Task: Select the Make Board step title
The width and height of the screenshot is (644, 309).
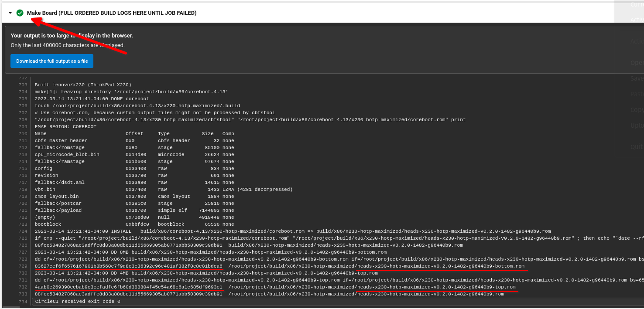Action: coord(112,13)
